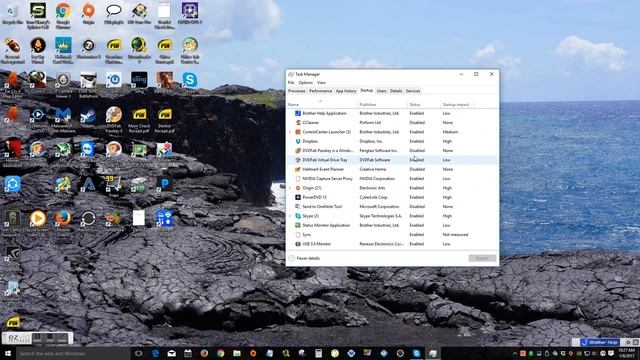Viewport: 640px width, 360px height.
Task: Switch to the Users tab
Action: click(x=381, y=91)
